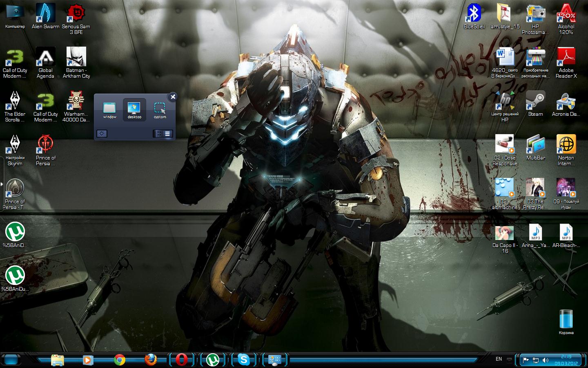Switch to Opera on taskbar
588x368 pixels.
(x=182, y=360)
